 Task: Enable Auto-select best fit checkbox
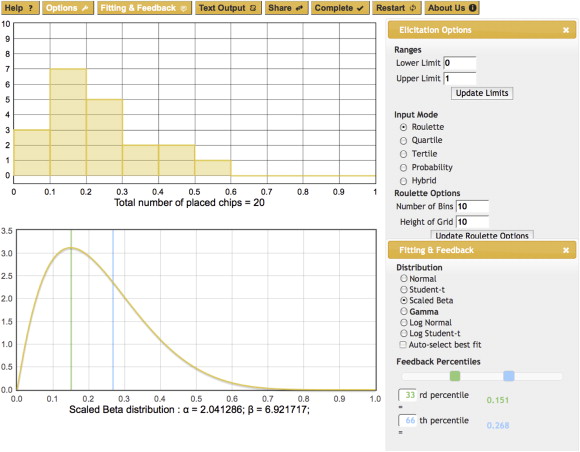tap(403, 345)
